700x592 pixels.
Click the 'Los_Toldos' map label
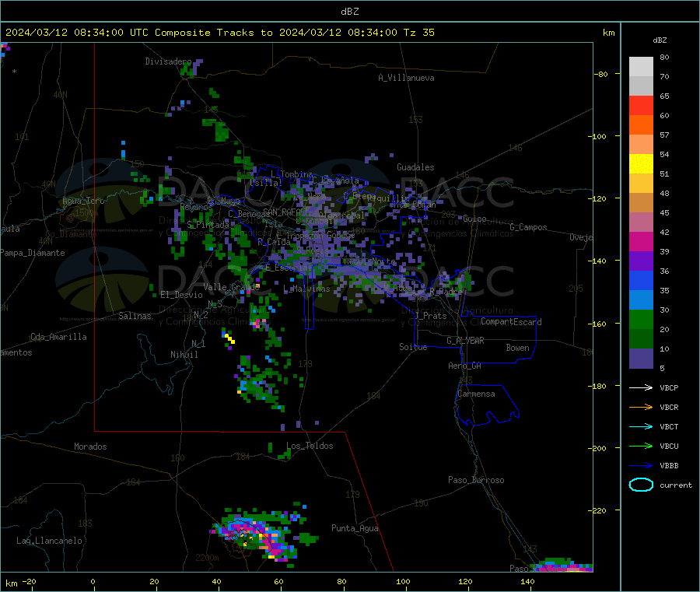click(x=310, y=446)
